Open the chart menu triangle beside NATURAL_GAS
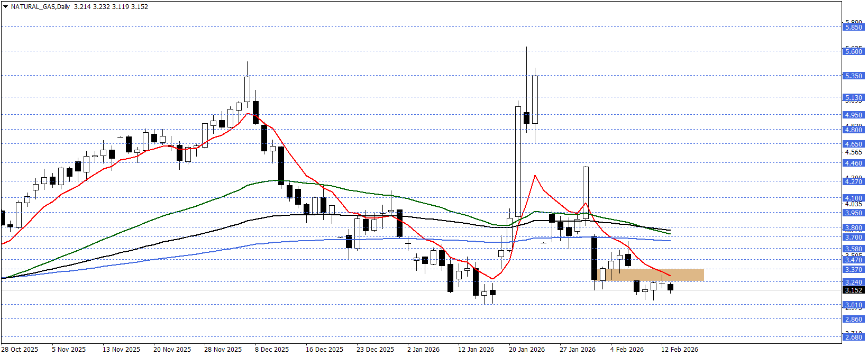The width and height of the screenshot is (868, 356). tap(5, 7)
